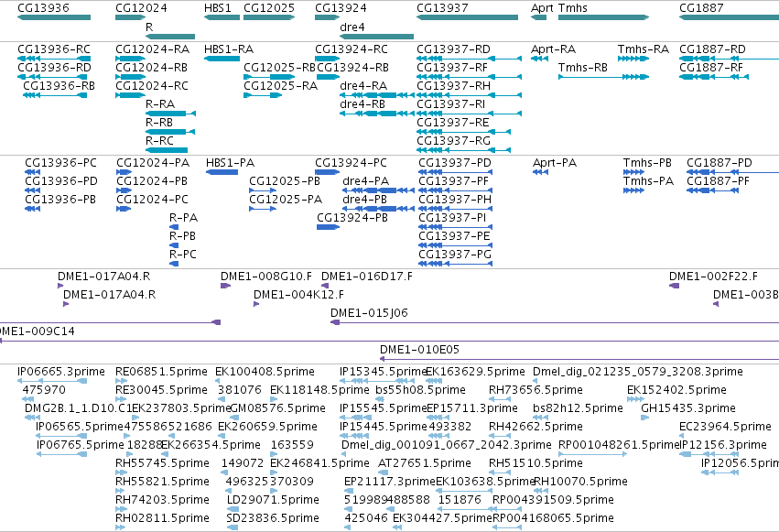Select EST EC23964.5prime
The height and width of the screenshot is (532, 779).
pyautogui.click(x=725, y=428)
